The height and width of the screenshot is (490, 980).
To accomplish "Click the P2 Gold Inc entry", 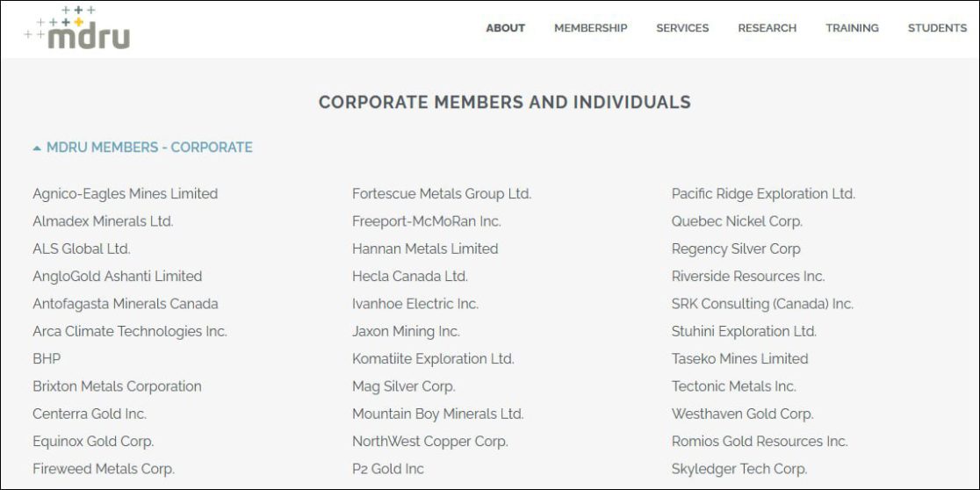I will coord(388,469).
